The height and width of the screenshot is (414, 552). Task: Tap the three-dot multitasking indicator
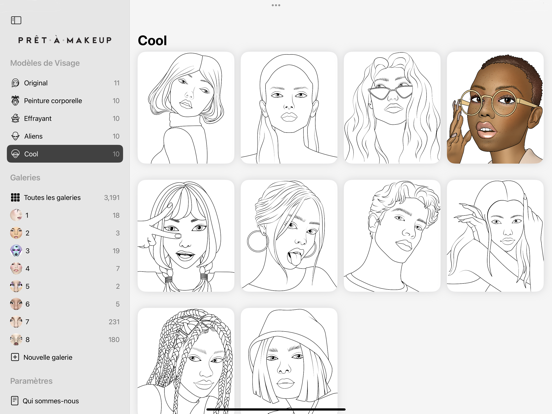(276, 5)
